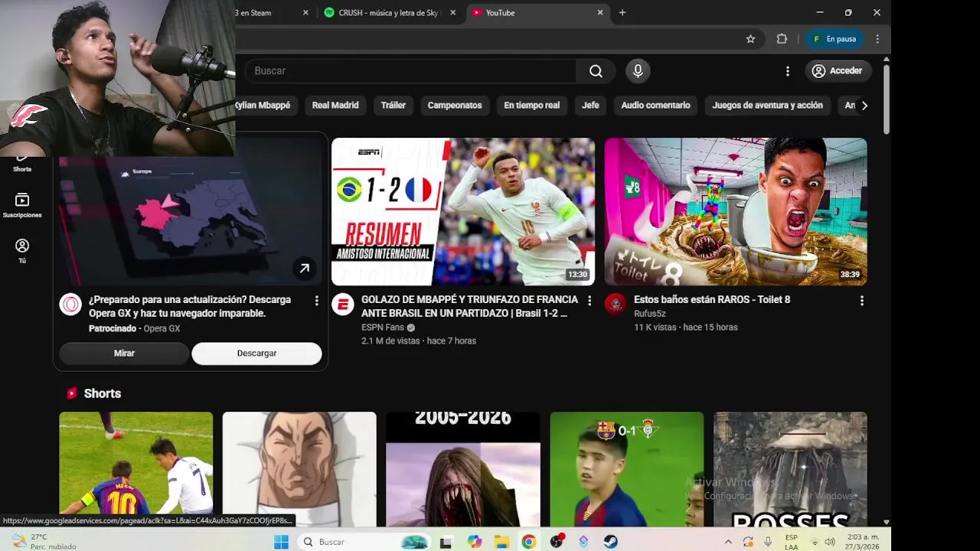
Task: Switch to the CRUSH Spotify tab
Action: [390, 13]
